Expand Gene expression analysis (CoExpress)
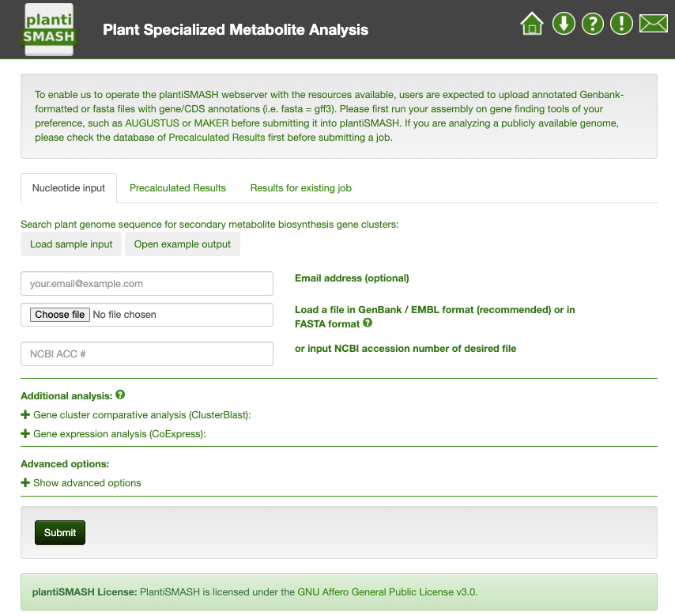The image size is (675, 616). click(x=113, y=434)
